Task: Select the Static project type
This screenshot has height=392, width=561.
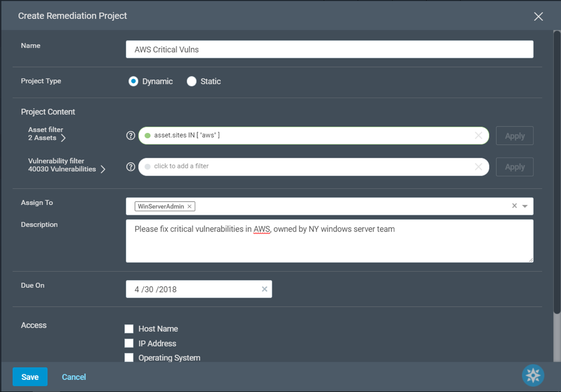Action: (x=192, y=81)
